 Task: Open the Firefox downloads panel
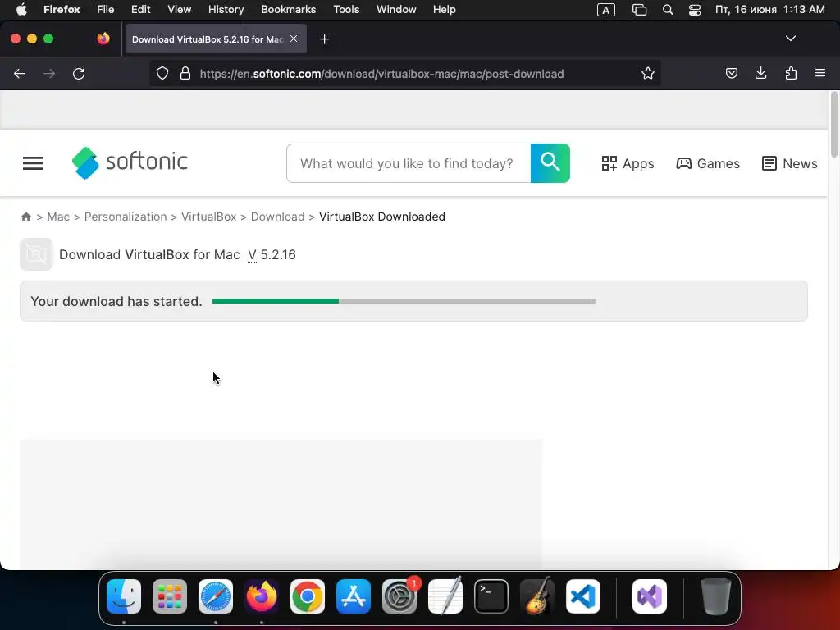pos(760,73)
